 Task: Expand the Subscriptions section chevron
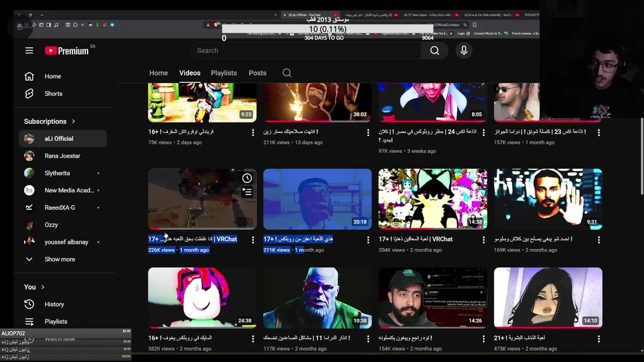(x=73, y=121)
